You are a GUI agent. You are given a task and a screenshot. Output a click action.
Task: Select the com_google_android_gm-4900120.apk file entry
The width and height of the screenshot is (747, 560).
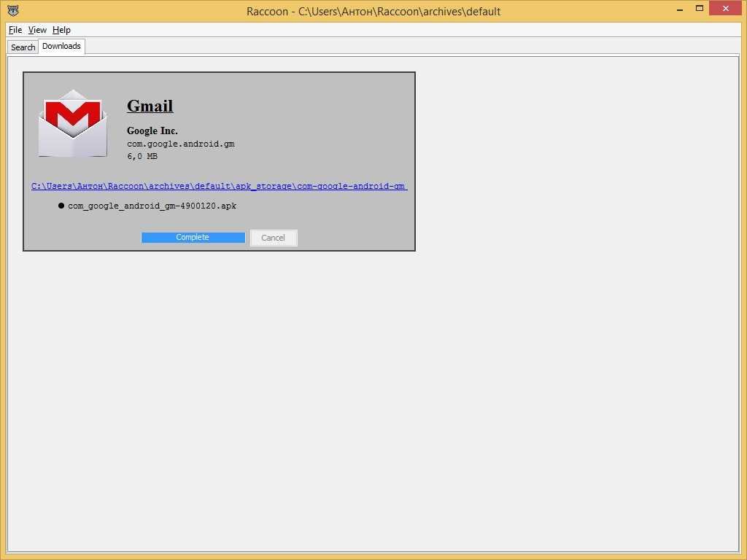click(152, 206)
